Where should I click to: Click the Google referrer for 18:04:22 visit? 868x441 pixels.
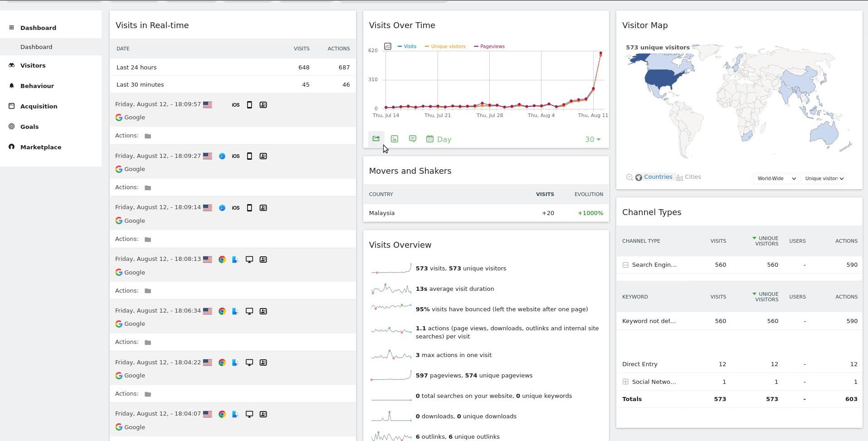point(130,376)
